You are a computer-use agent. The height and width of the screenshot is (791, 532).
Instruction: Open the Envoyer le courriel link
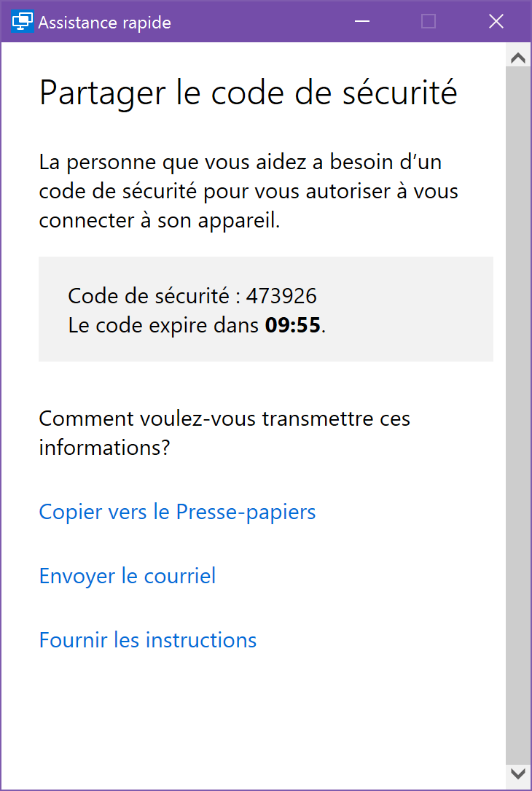coord(128,576)
